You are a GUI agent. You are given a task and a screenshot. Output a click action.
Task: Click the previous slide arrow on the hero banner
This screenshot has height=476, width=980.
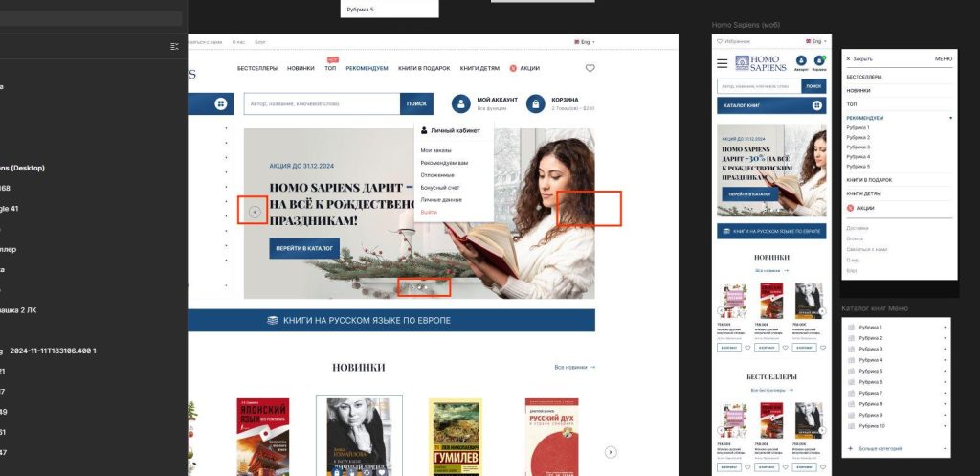255,212
